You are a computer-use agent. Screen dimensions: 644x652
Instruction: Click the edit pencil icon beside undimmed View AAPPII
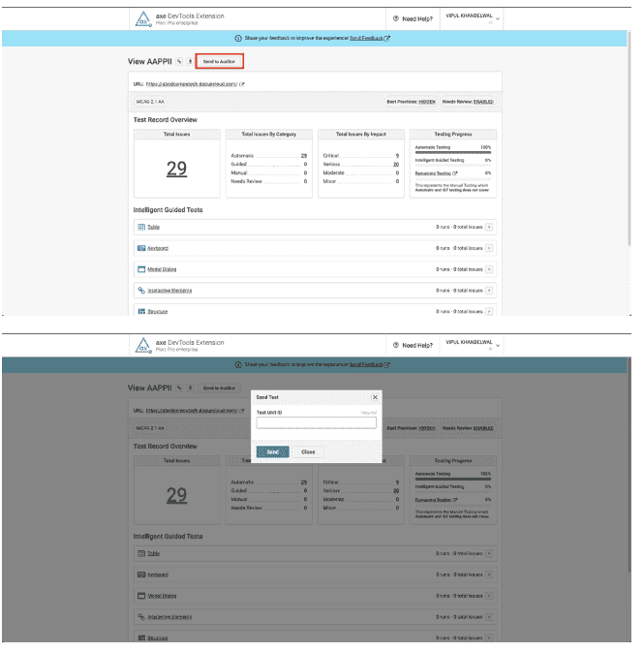pos(179,61)
